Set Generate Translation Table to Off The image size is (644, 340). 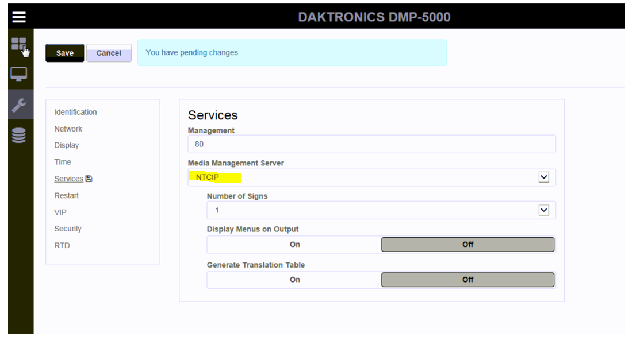pyautogui.click(x=467, y=280)
